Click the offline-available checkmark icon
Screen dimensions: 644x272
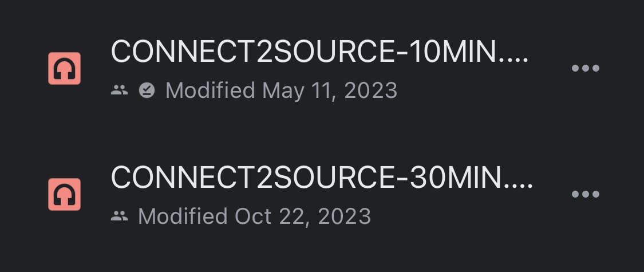pos(147,90)
